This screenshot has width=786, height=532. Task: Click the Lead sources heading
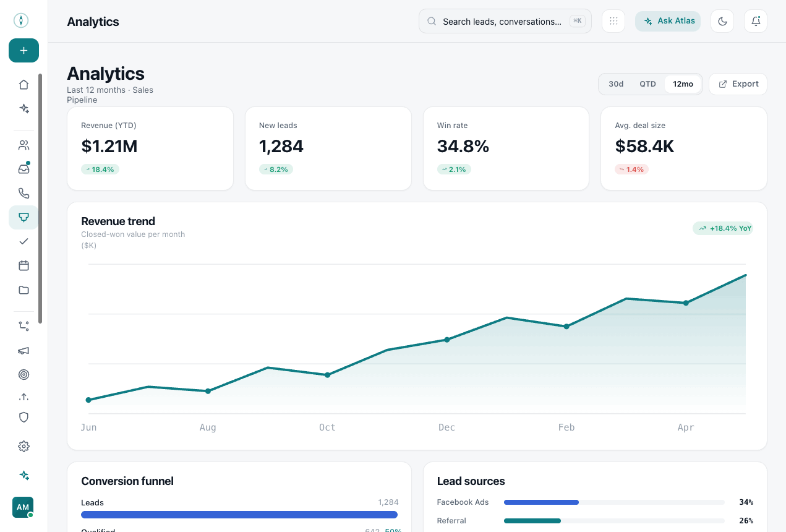471,481
